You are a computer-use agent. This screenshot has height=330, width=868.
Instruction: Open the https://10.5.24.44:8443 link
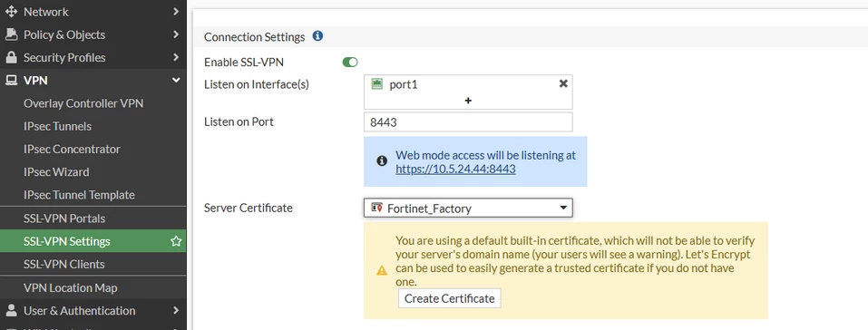[x=455, y=170]
